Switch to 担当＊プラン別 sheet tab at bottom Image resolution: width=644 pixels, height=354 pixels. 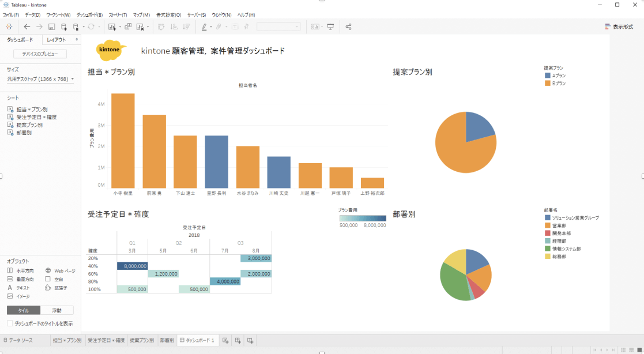coord(67,340)
